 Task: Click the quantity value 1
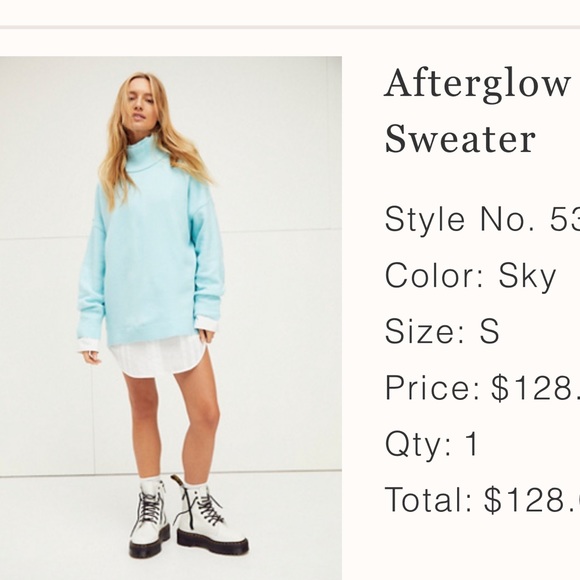point(472,443)
